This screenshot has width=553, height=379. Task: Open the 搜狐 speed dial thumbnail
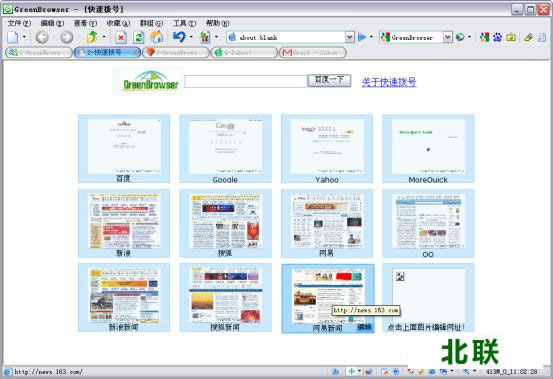coord(225,221)
